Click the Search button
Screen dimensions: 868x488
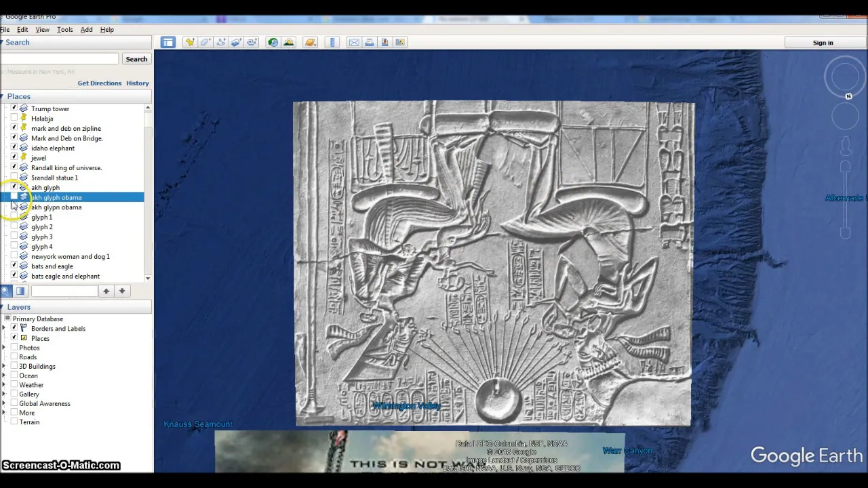[136, 59]
